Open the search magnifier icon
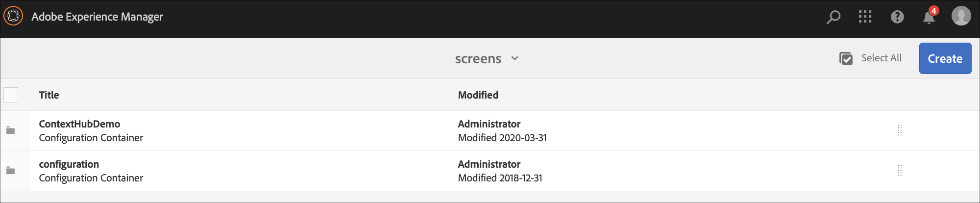This screenshot has width=980, height=203. coord(833,17)
